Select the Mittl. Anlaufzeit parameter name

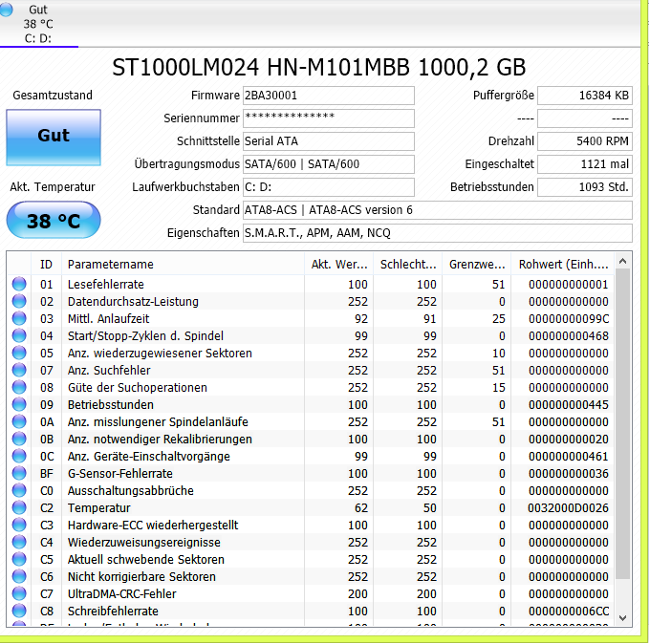pyautogui.click(x=108, y=319)
